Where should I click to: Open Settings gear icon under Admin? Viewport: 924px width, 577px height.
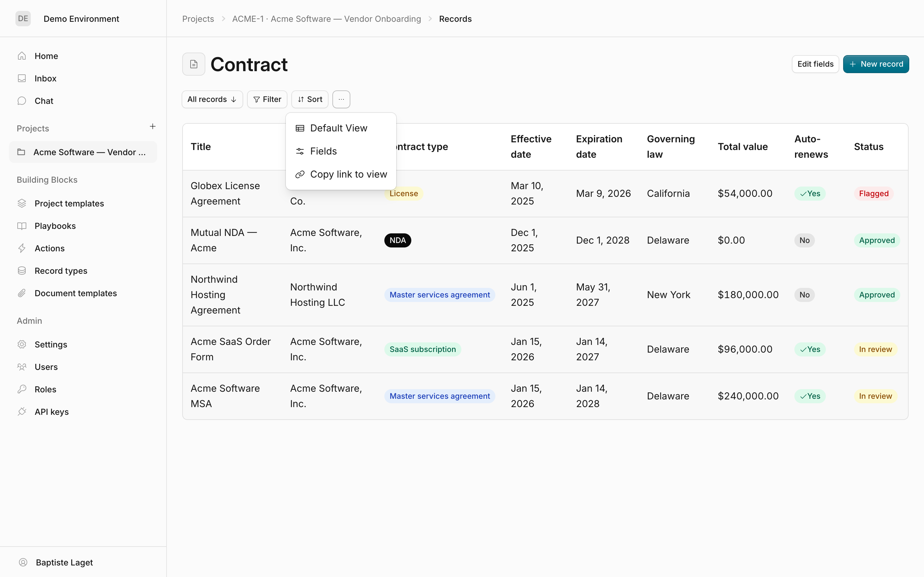pos(22,344)
